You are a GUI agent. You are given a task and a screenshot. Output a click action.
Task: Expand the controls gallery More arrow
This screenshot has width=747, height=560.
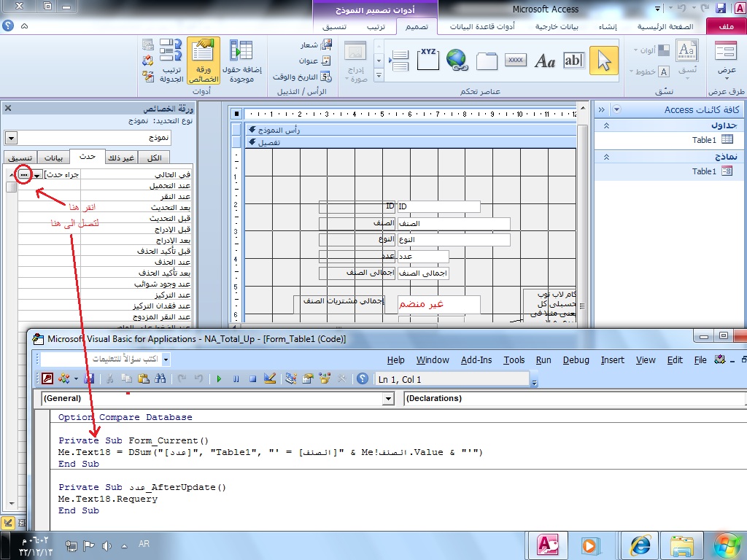coord(379,76)
